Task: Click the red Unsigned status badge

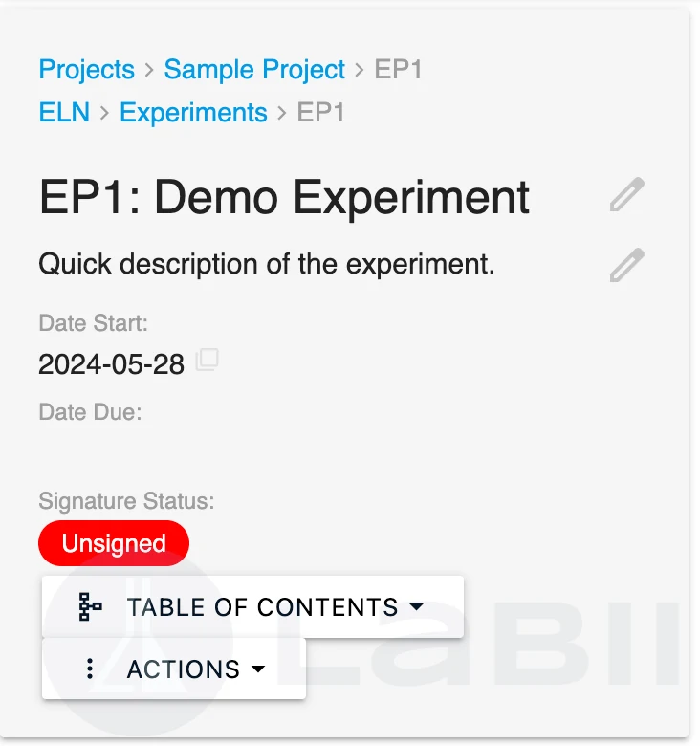Action: click(114, 543)
